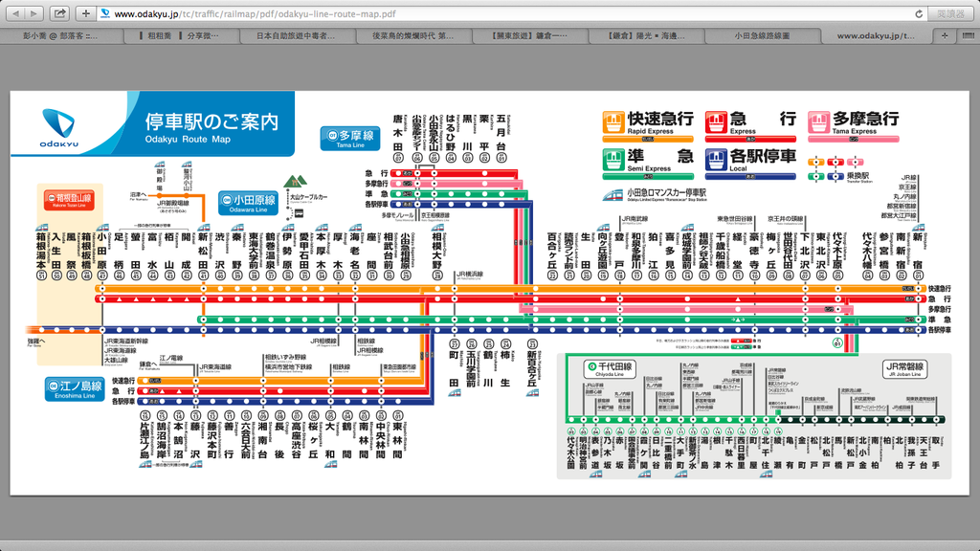The image size is (980, 551).
Task: Click the 新百合ヶ丘 station name
Action: [532, 369]
